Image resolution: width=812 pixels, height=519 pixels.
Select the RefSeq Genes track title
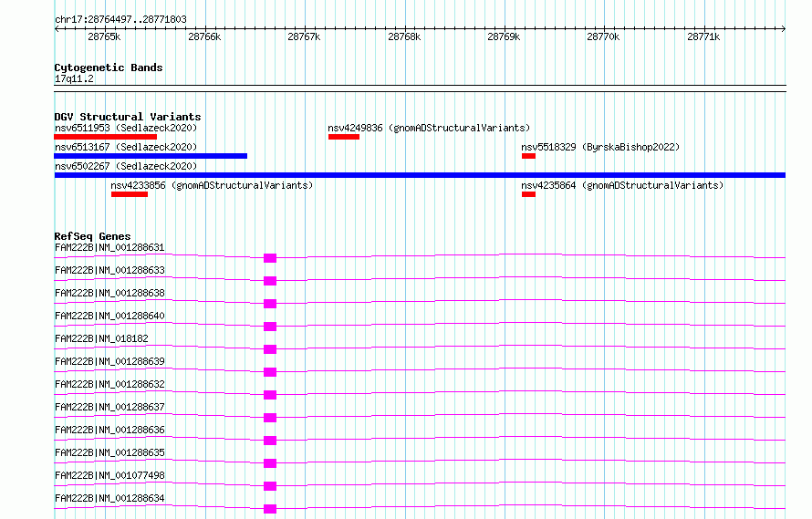[x=92, y=236]
